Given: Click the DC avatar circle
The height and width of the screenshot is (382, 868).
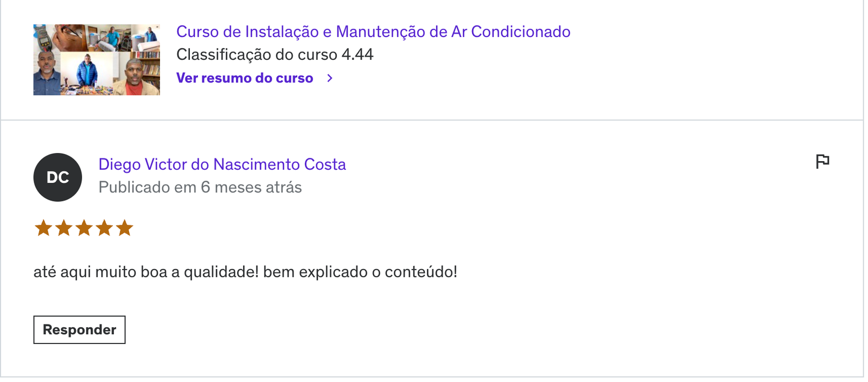Looking at the screenshot, I should [x=58, y=177].
